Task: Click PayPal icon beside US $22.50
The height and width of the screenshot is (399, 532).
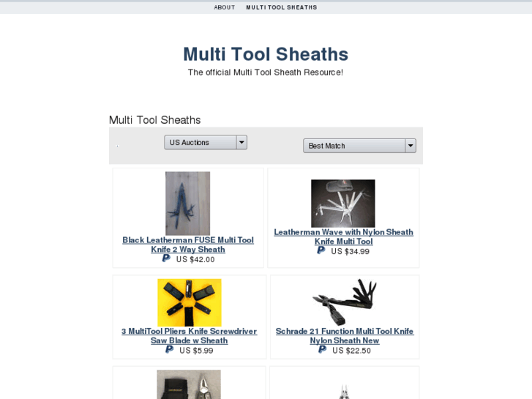Action: 322,349
